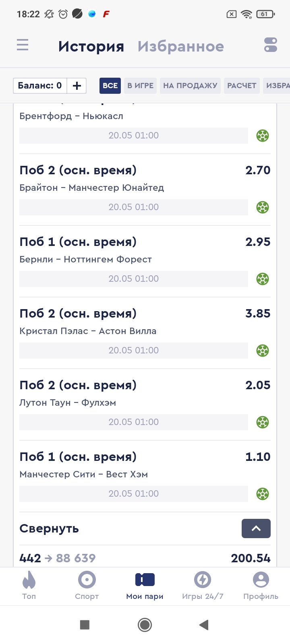The width and height of the screenshot is (290, 644).
Task: Open Игры 24/7 lightning icon
Action: pos(203,585)
